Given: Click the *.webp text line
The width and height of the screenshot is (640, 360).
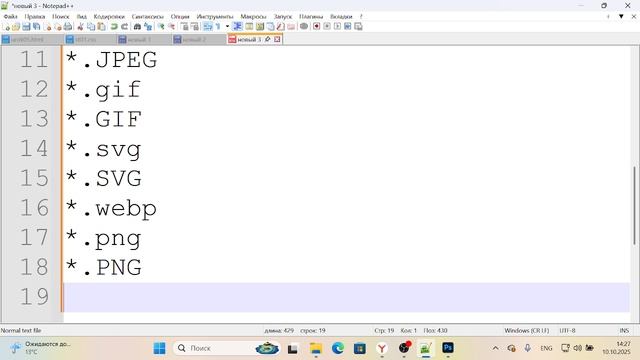Looking at the screenshot, I should [111, 208].
